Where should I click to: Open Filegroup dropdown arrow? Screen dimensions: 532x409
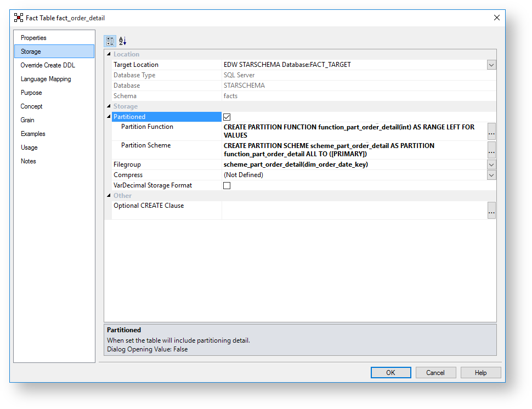[x=491, y=165]
